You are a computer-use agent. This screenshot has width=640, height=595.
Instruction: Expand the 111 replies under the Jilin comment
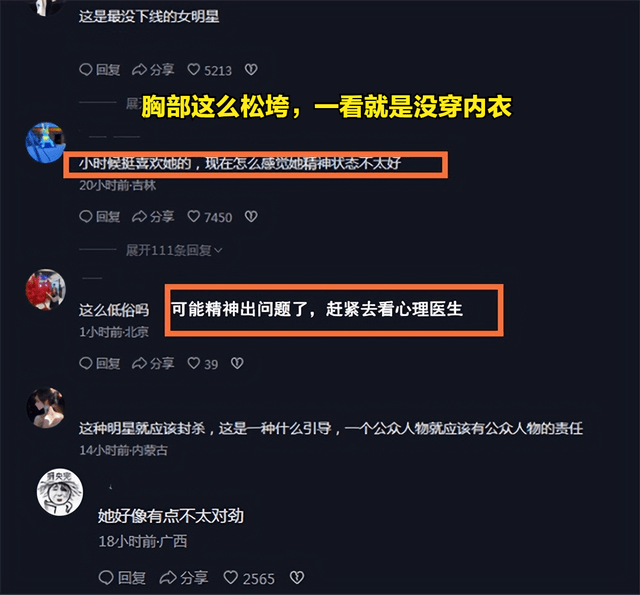tap(174, 250)
